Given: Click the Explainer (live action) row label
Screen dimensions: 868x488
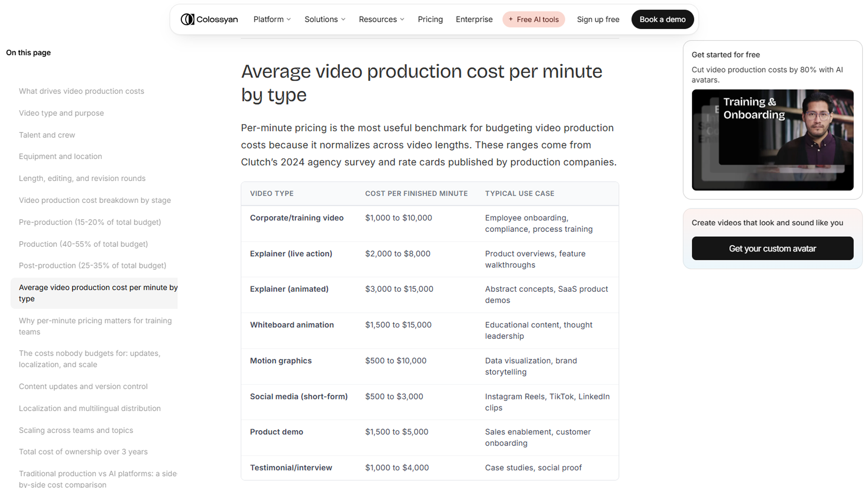Looking at the screenshot, I should (x=291, y=254).
